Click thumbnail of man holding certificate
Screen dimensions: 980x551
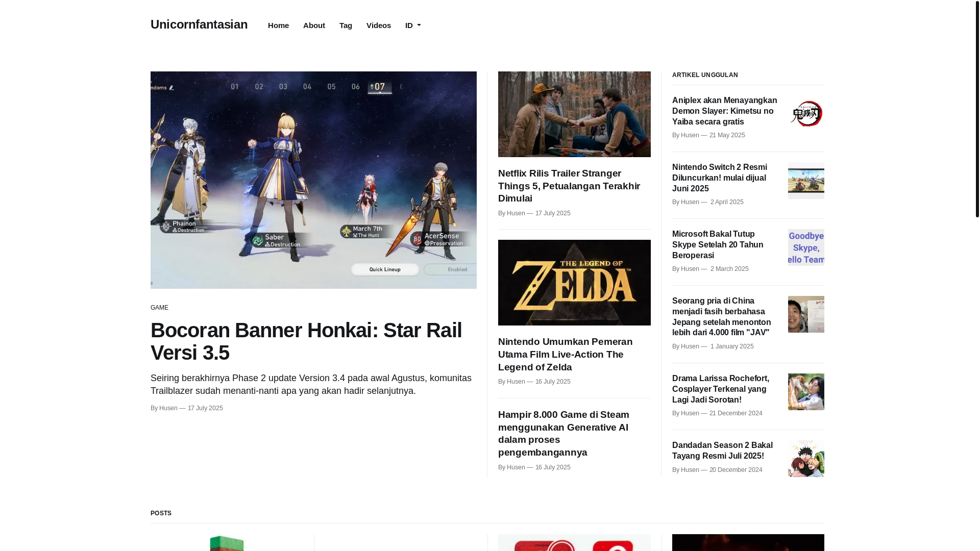coord(806,314)
